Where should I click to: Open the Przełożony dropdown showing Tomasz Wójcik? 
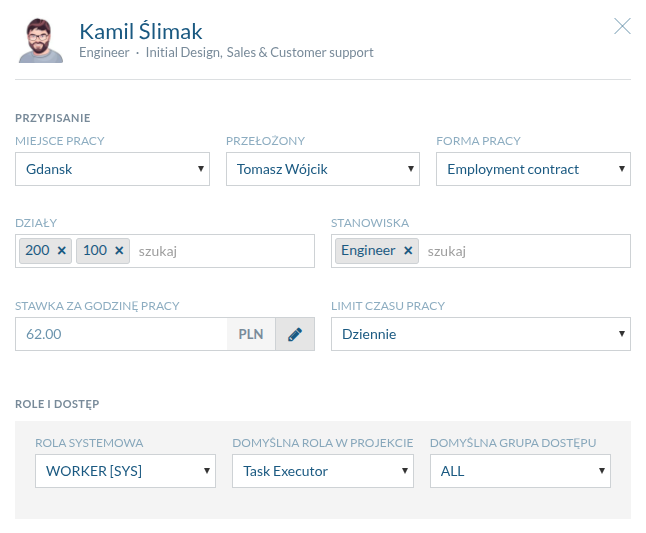pos(323,169)
